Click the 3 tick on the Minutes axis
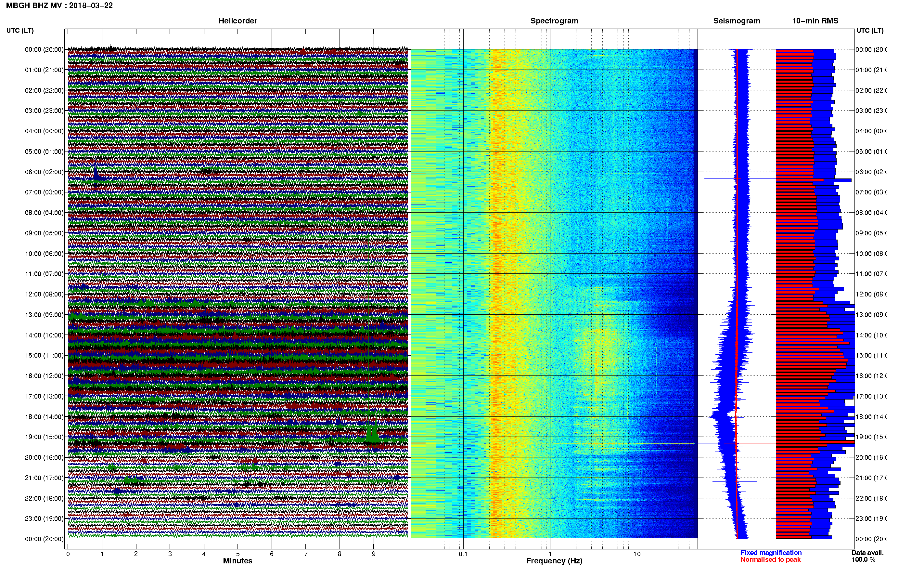924x578 pixels. coord(170,554)
